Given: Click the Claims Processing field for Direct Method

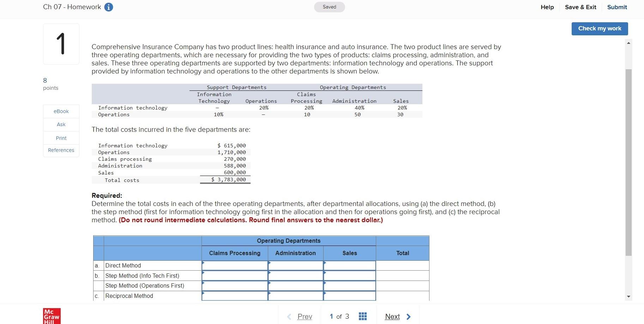Looking at the screenshot, I should click(x=234, y=265).
